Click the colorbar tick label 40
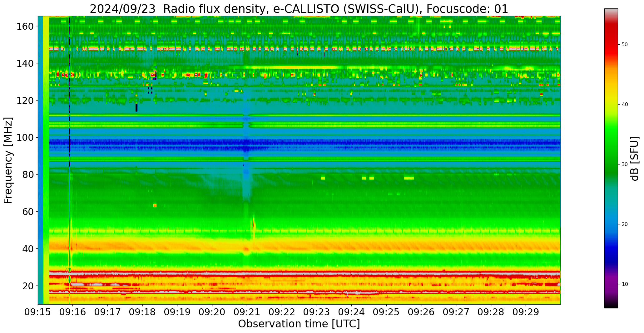 tap(625, 105)
